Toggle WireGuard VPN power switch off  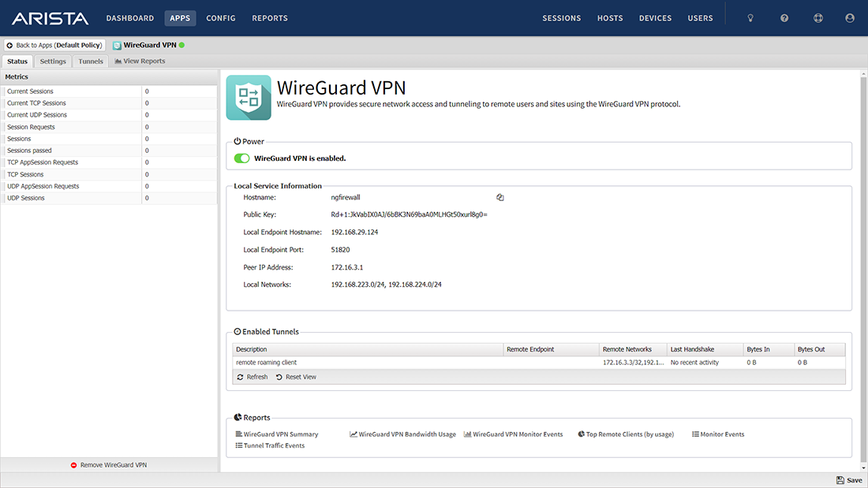click(242, 158)
